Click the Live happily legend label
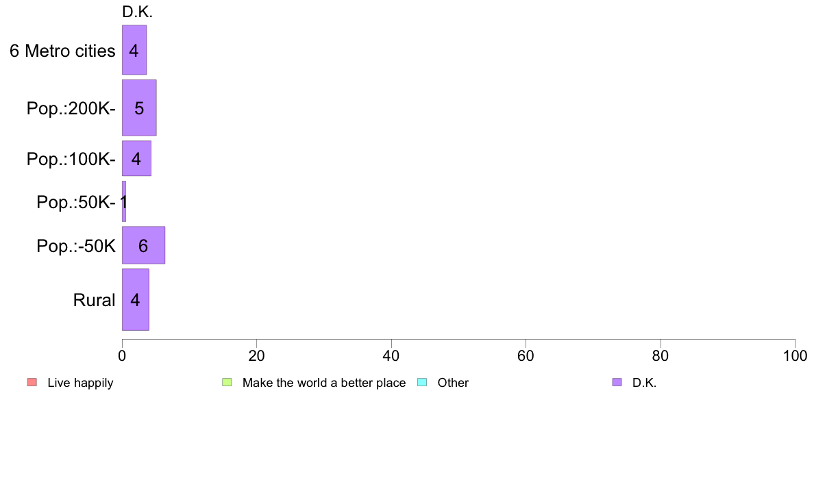The height and width of the screenshot is (504, 814). tap(80, 383)
